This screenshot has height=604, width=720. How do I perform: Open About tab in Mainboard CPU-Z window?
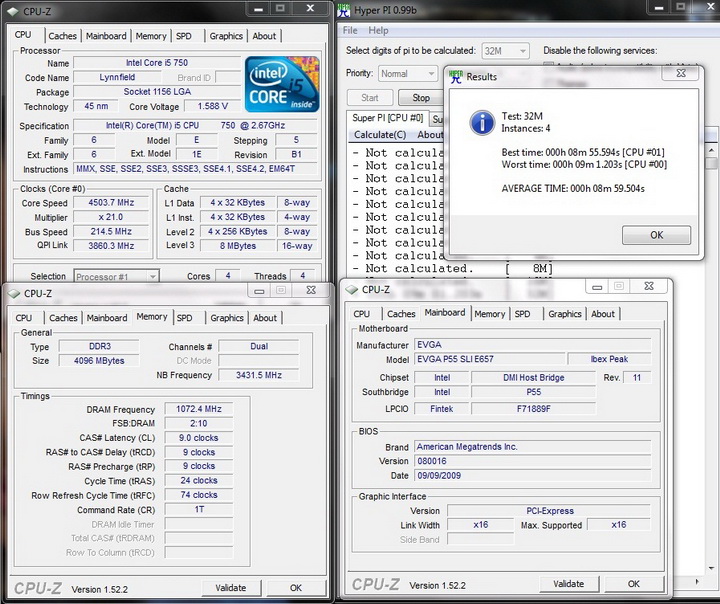[x=602, y=314]
